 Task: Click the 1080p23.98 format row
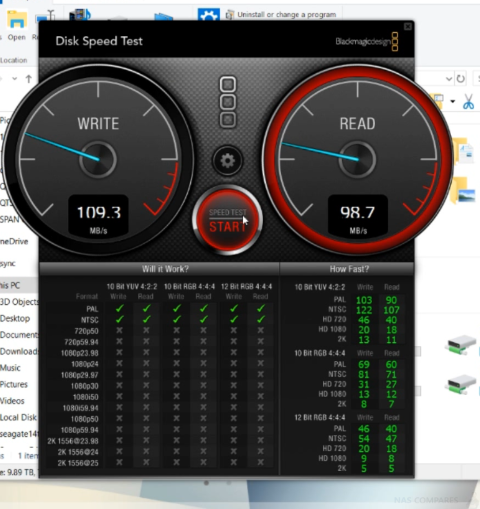(x=160, y=353)
